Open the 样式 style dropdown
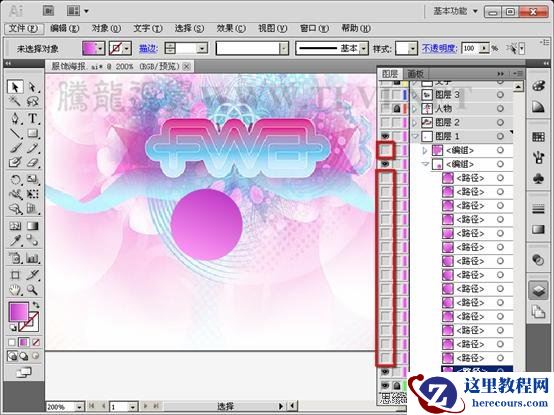Image resolution: width=554 pixels, height=415 pixels. pos(412,48)
